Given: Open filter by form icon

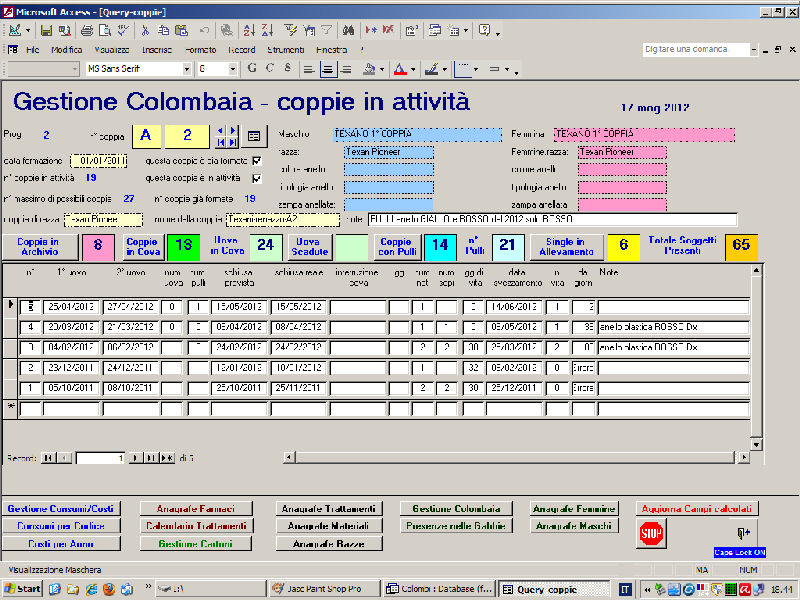Looking at the screenshot, I should 309,31.
